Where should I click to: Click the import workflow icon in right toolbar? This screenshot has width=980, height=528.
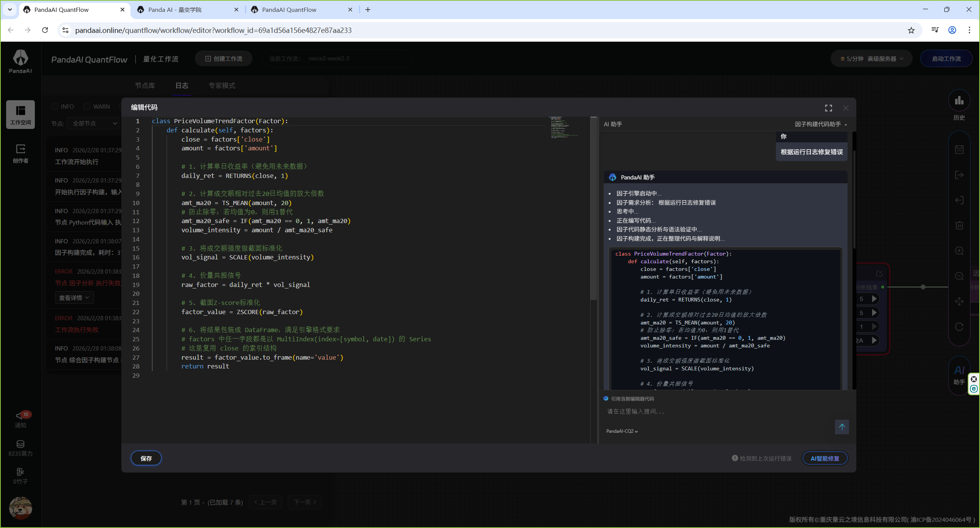pyautogui.click(x=959, y=200)
